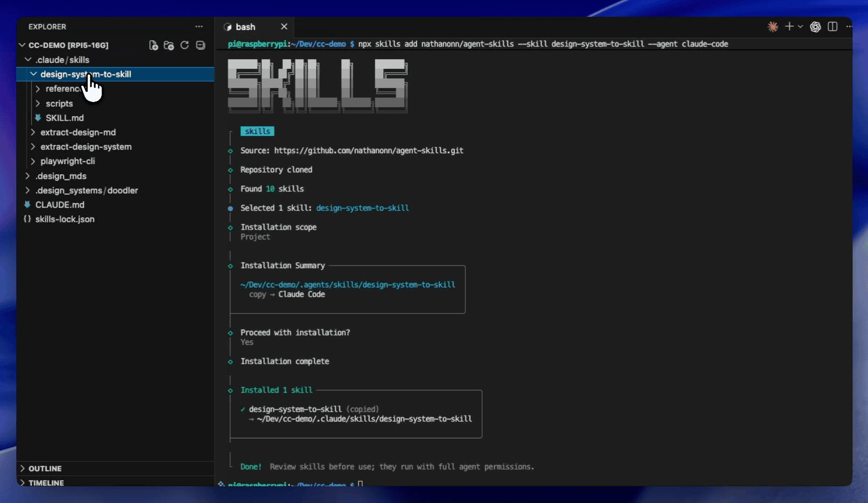This screenshot has width=868, height=503.
Task: Click the New Folder icon in Explorer
Action: point(169,45)
